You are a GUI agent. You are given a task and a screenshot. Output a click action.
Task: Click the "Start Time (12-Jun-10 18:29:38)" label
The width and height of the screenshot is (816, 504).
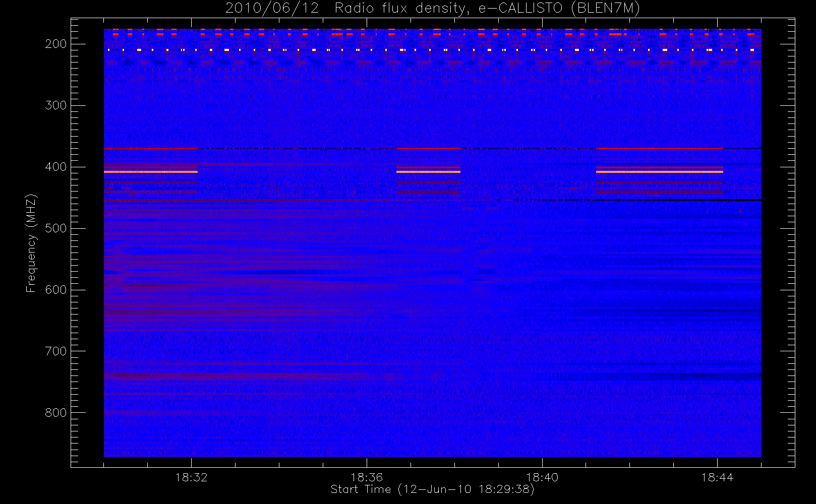click(x=433, y=489)
